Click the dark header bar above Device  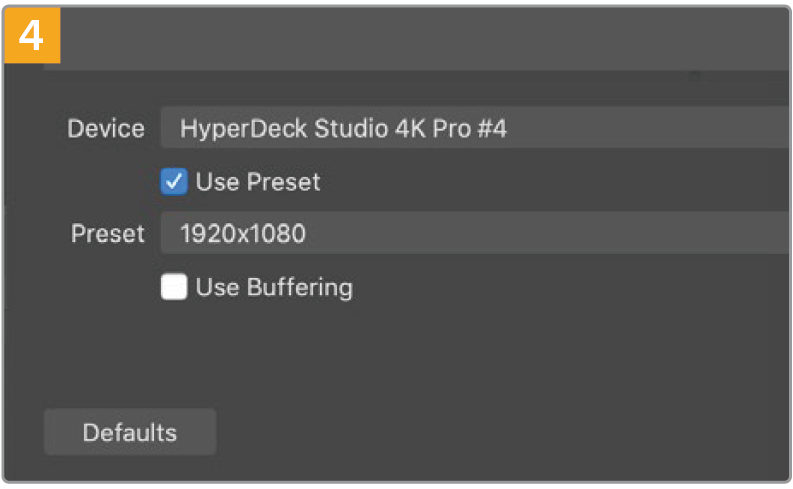click(x=400, y=40)
